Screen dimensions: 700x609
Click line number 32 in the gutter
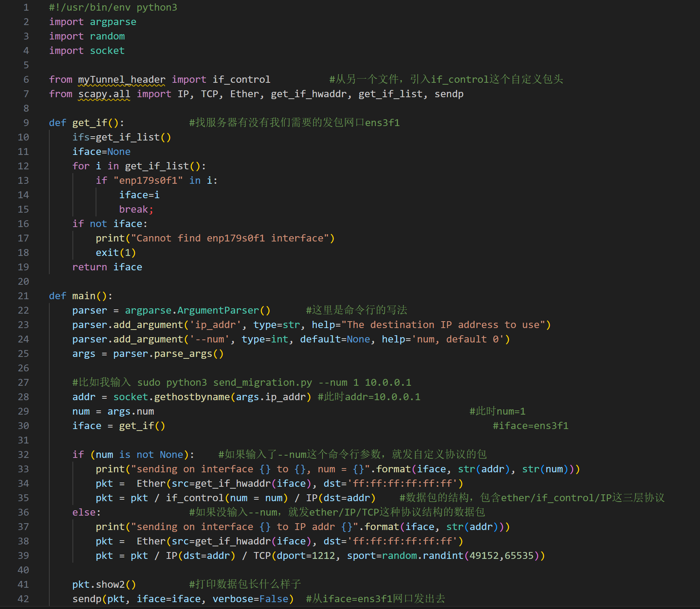point(23,455)
